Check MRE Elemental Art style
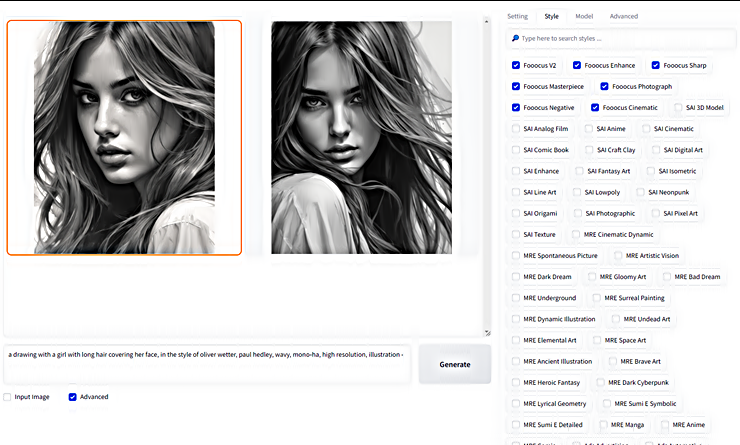 tap(516, 340)
